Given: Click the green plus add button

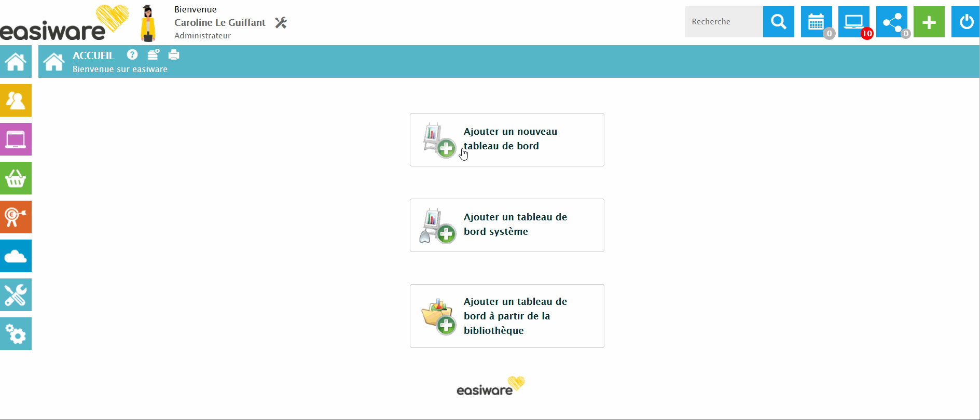Looking at the screenshot, I should (x=929, y=22).
